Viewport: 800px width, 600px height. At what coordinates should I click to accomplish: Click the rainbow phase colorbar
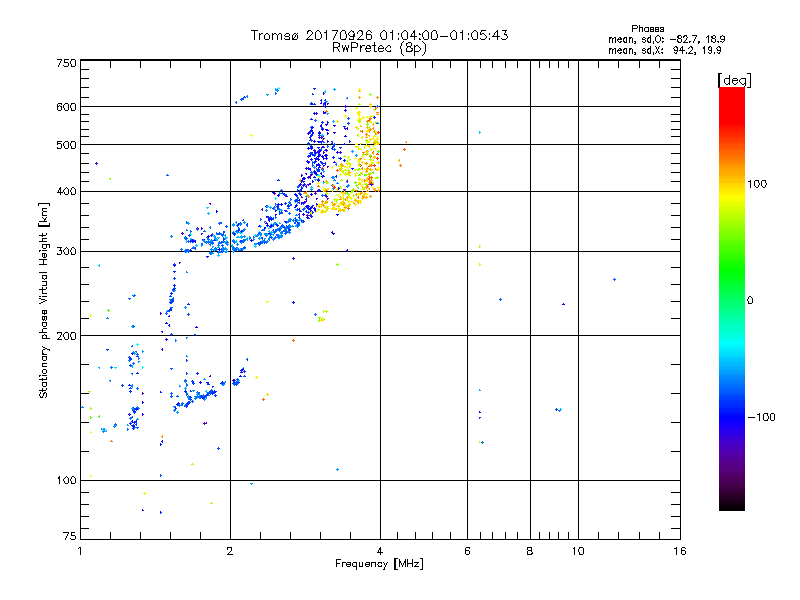tap(732, 299)
